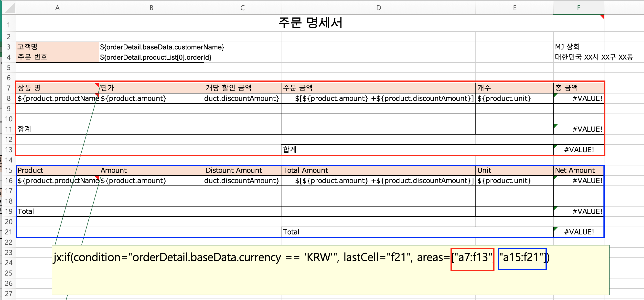This screenshot has width=644, height=300.
Task: Click product.unit cell in row 8
Action: 515,98
